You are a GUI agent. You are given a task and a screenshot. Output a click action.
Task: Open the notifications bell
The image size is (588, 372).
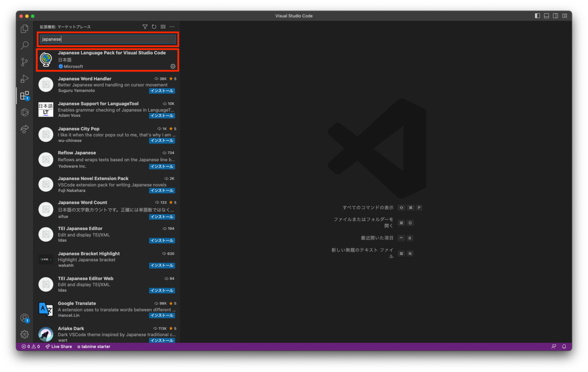564,346
